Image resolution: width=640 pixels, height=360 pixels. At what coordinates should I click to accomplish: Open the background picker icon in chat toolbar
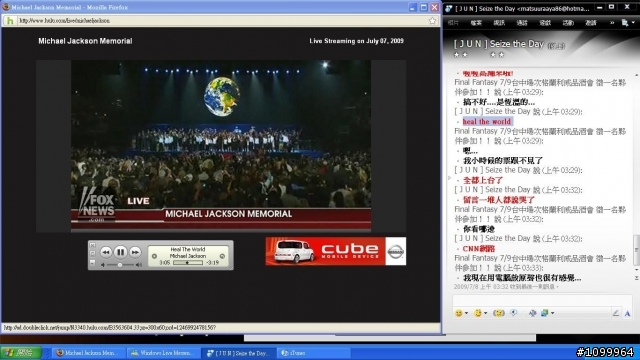pyautogui.click(x=544, y=313)
